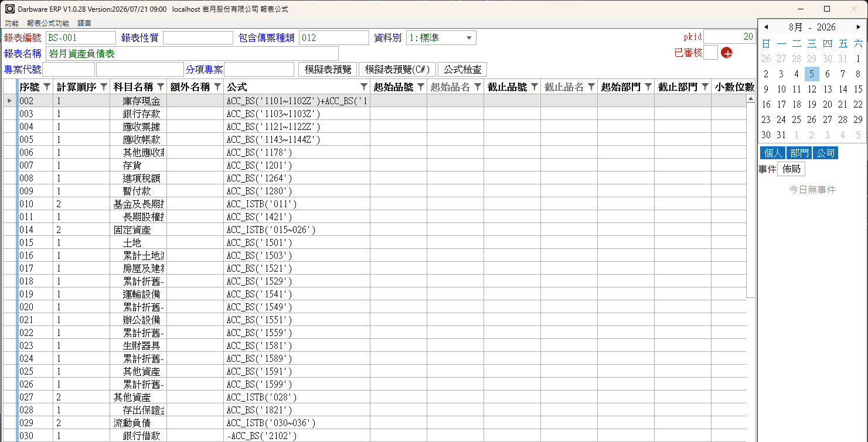Click the filter icon on 截止品名 header
Screen dimensions: 868x442
click(591, 87)
